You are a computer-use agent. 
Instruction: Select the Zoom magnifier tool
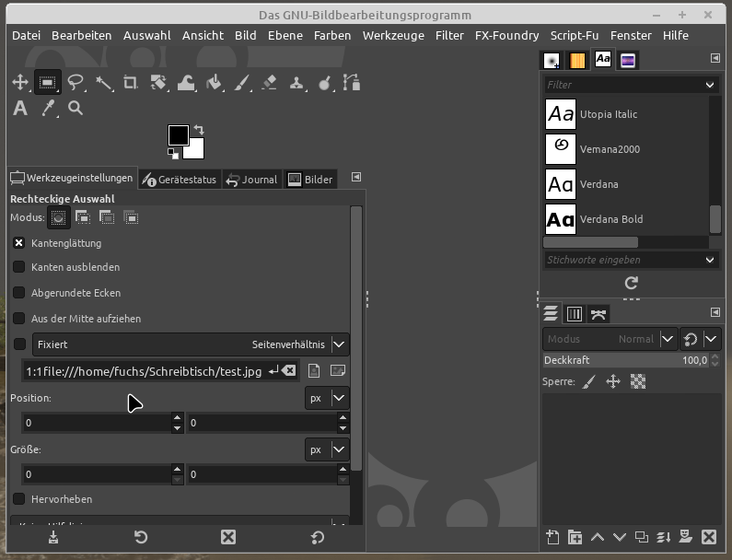pos(76,109)
